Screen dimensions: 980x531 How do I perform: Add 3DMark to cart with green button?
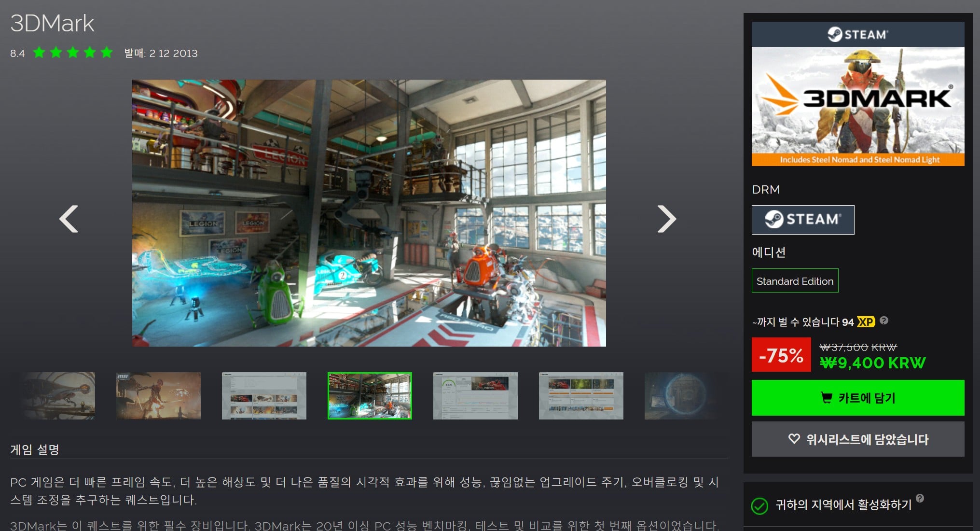(x=858, y=398)
